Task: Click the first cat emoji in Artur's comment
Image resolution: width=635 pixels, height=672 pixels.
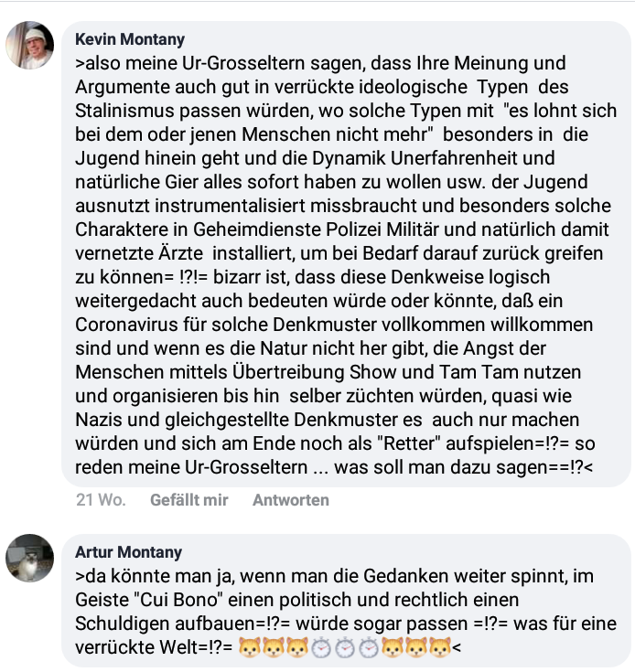Action: tap(249, 647)
